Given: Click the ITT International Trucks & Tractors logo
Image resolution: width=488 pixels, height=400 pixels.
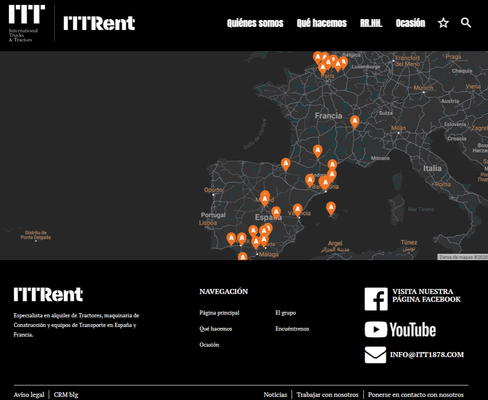Looking at the screenshot, I should 26,23.
